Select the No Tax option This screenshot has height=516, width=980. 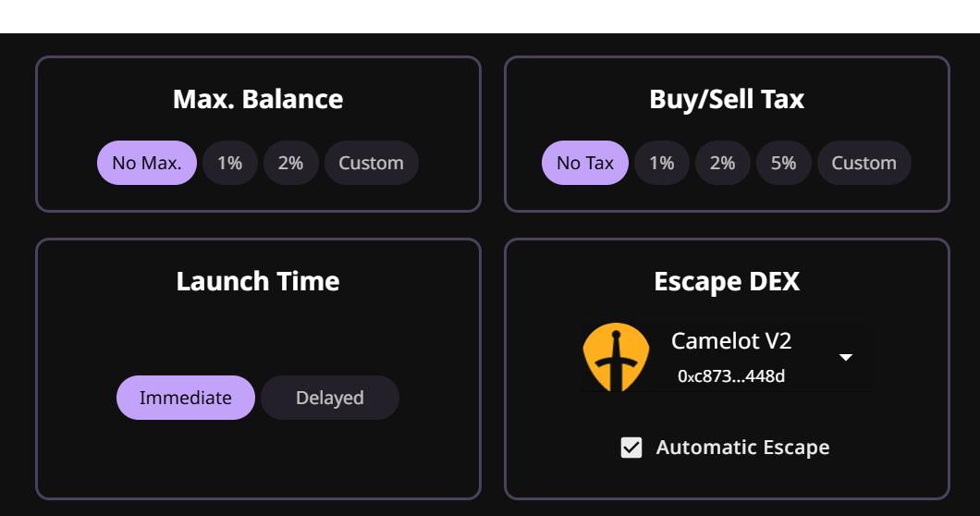(585, 163)
